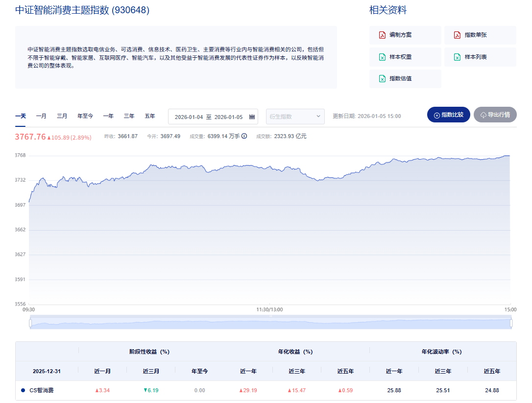The height and width of the screenshot is (403, 532).
Task: Click the 年化收益 (%) column header
Action: (x=295, y=352)
